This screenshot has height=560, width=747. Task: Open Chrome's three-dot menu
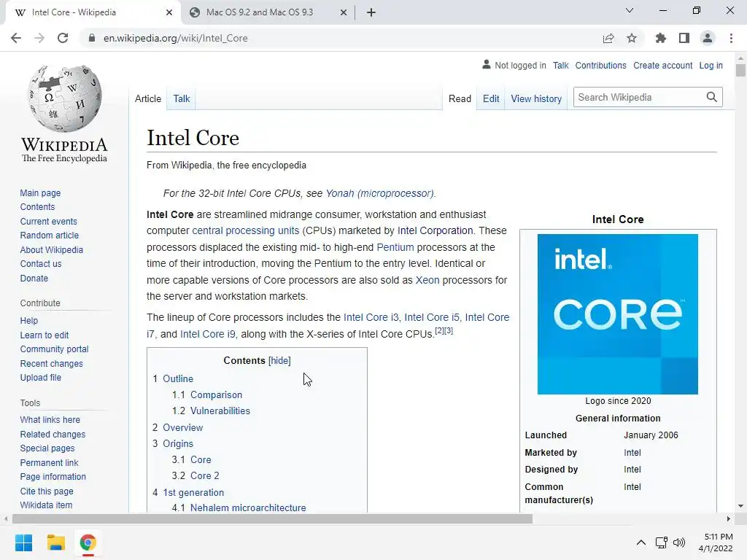pos(731,38)
